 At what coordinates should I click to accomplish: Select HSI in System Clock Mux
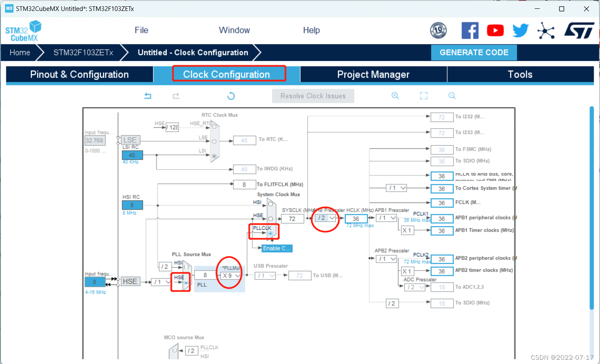pos(271,204)
